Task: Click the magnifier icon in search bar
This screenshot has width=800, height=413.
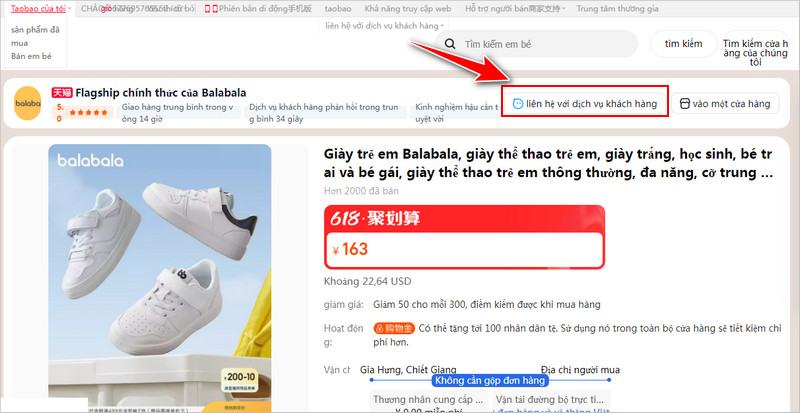Action: (450, 44)
